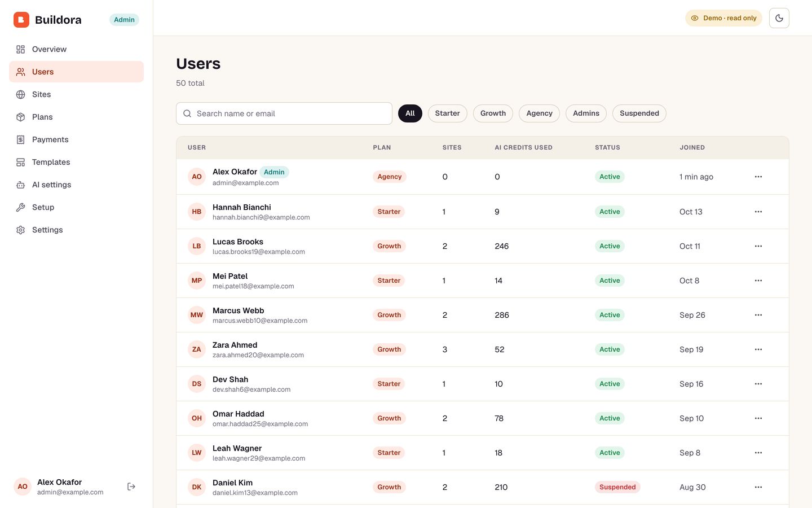Image resolution: width=812 pixels, height=508 pixels.
Task: Show only Suspended users
Action: pos(639,113)
